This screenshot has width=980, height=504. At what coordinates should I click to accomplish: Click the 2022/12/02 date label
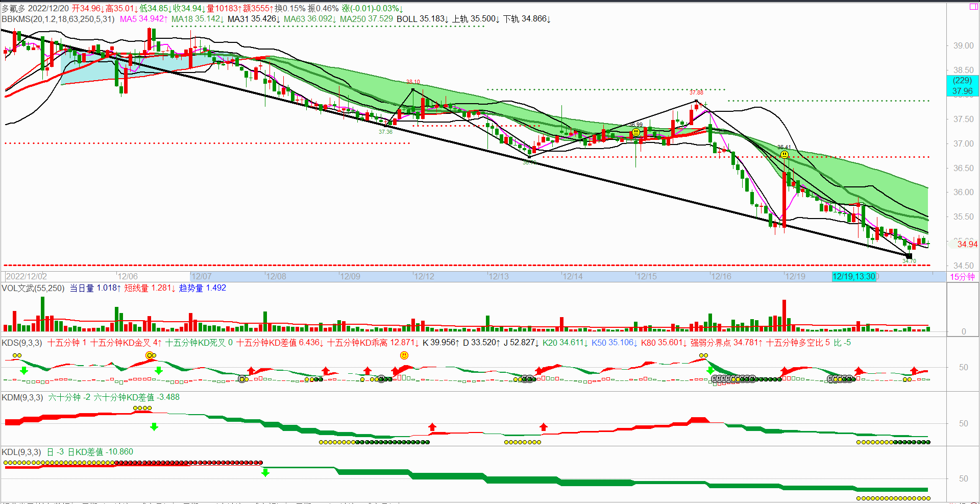(27, 277)
